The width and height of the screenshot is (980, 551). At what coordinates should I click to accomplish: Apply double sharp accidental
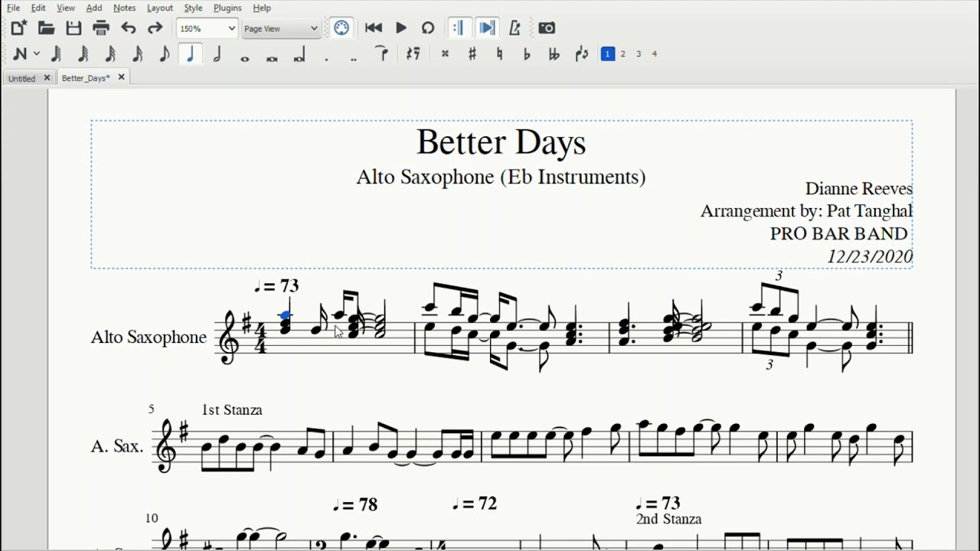click(445, 54)
